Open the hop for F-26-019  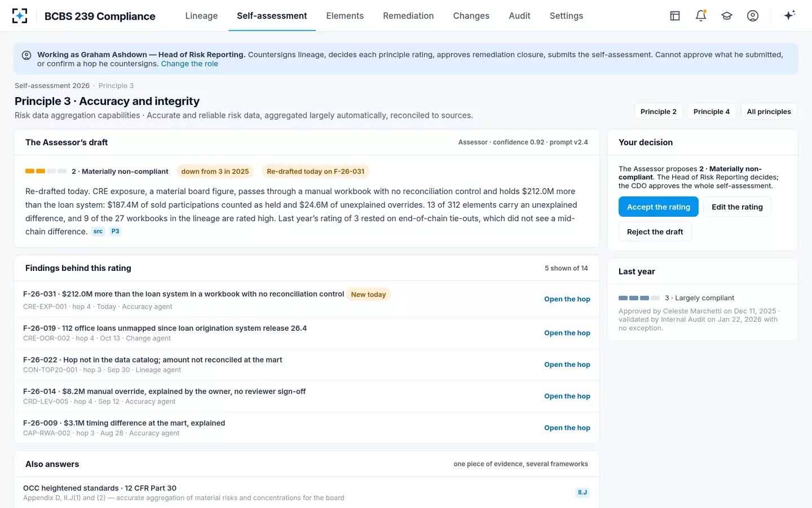pos(567,333)
